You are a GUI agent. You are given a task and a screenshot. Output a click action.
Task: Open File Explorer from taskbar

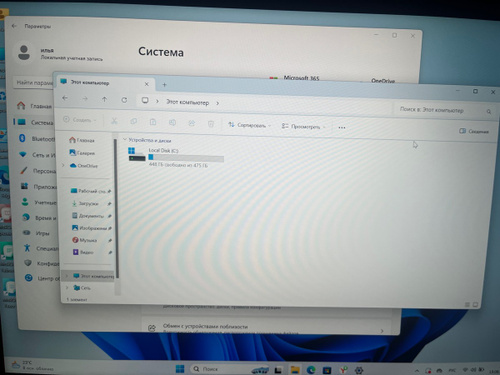point(295,369)
